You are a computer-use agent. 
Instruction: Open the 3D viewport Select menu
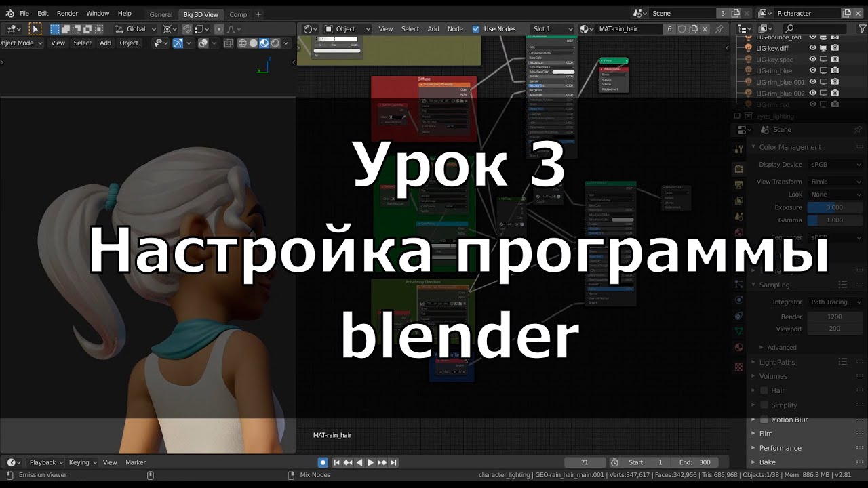click(x=83, y=43)
